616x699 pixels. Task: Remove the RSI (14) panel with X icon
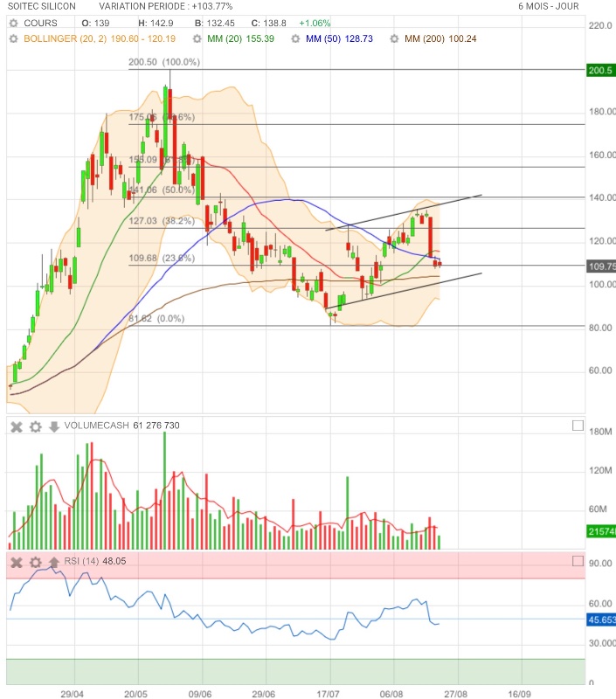[17, 563]
